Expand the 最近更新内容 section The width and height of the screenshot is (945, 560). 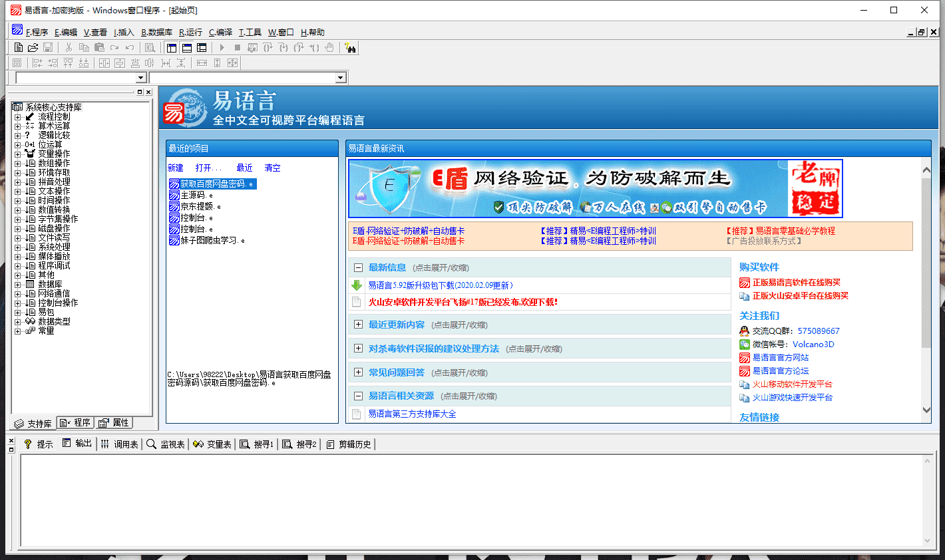pyautogui.click(x=358, y=325)
